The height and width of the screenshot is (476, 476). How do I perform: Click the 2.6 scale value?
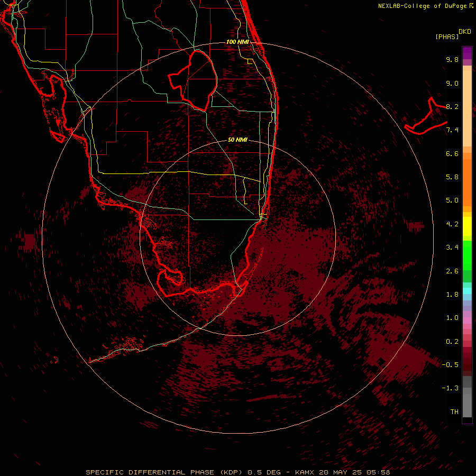[452, 271]
